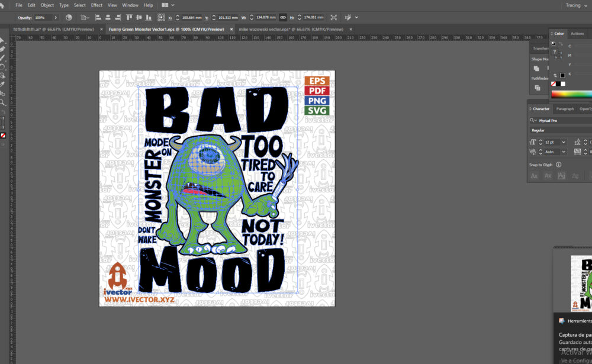The image size is (592, 364).
Task: Open the View menu
Action: point(112,5)
